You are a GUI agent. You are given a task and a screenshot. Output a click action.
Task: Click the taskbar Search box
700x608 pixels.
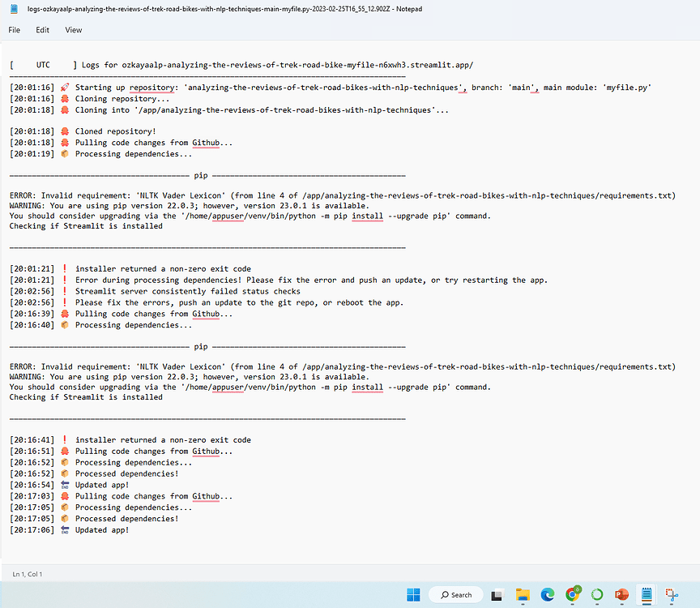pyautogui.click(x=456, y=594)
